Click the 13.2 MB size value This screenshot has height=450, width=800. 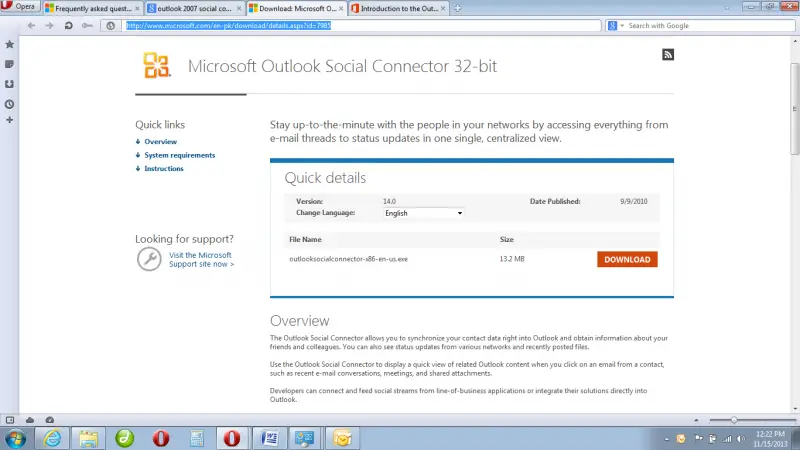(512, 259)
